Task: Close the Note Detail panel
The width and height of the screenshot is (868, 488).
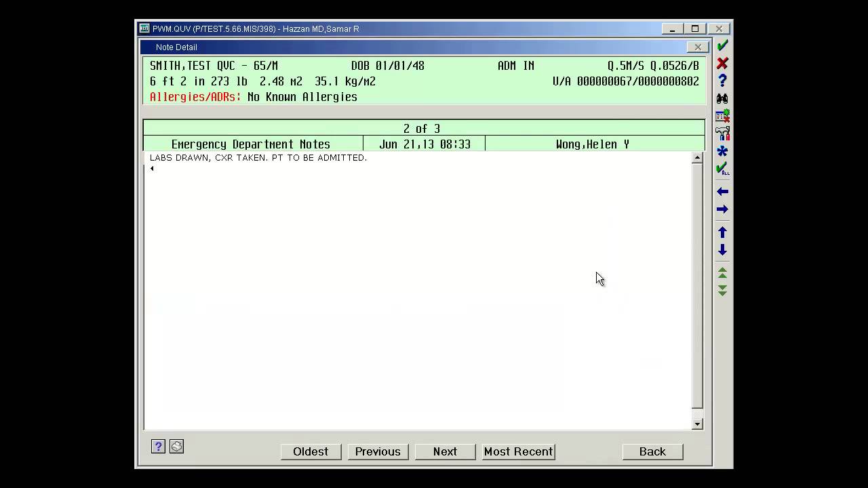Action: click(x=698, y=47)
